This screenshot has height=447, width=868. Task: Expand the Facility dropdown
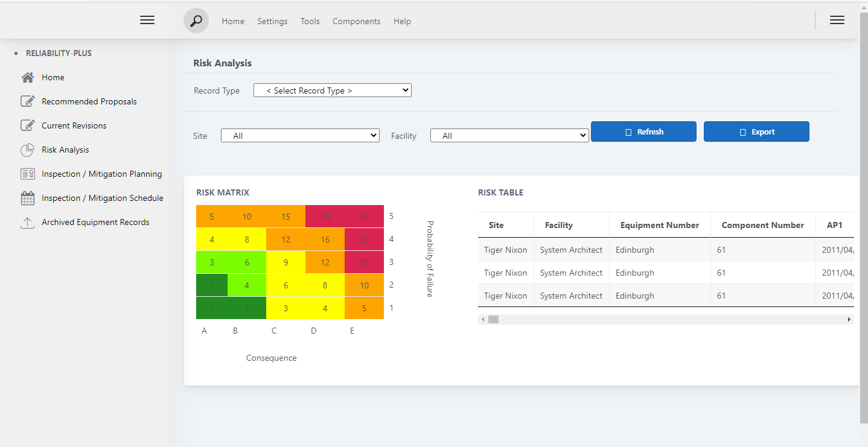(509, 136)
